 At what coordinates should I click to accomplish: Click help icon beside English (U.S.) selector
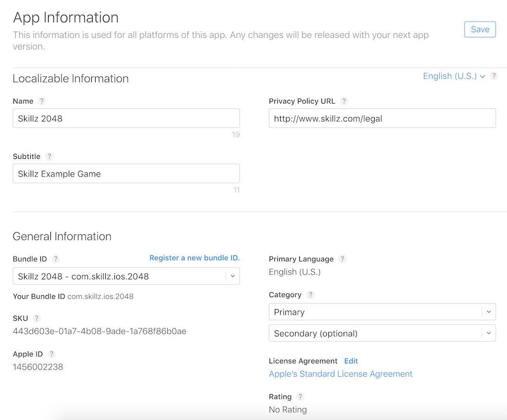pos(494,76)
